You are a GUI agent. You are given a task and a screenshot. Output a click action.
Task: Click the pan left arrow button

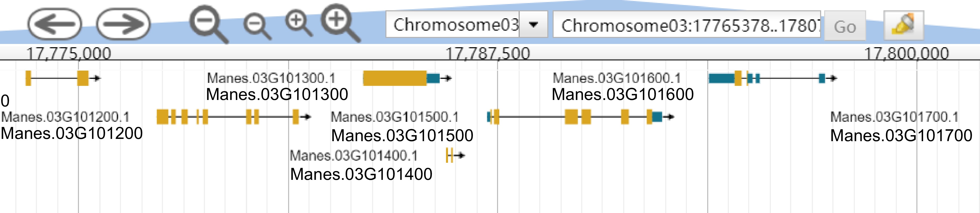coord(54,24)
